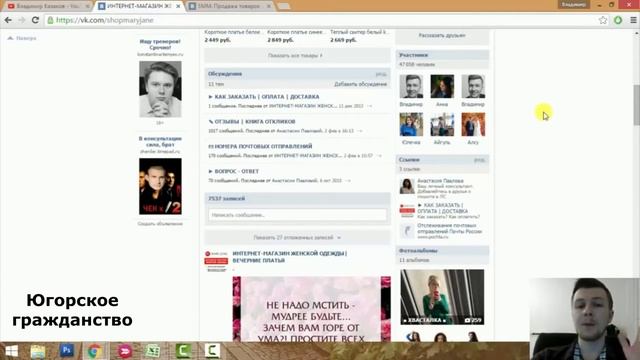Open the Айгуль member avatar
Image resolution: width=640 pixels, height=360 pixels.
pos(442,124)
